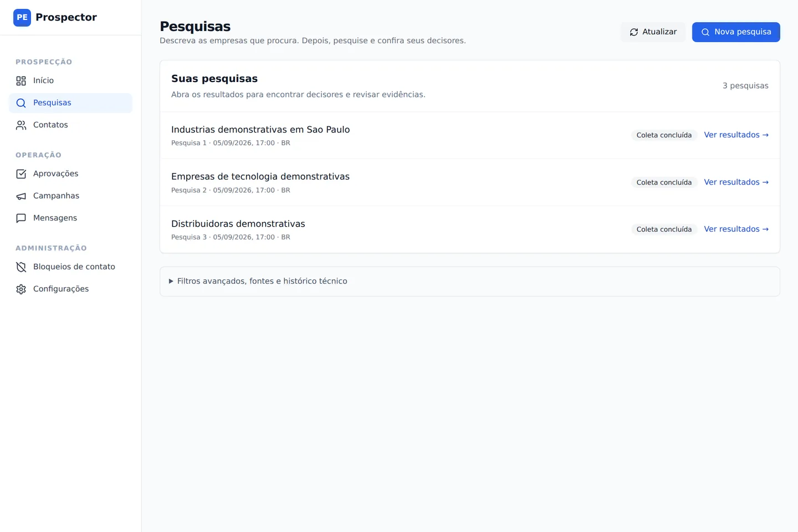Image resolution: width=798 pixels, height=532 pixels.
Task: Click the Atualizar button label
Action: coord(659,32)
